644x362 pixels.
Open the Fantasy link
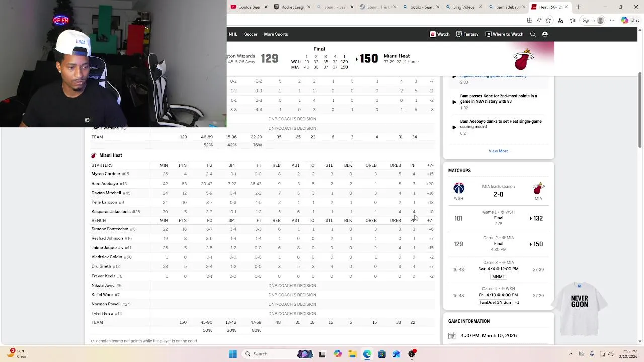467,34
